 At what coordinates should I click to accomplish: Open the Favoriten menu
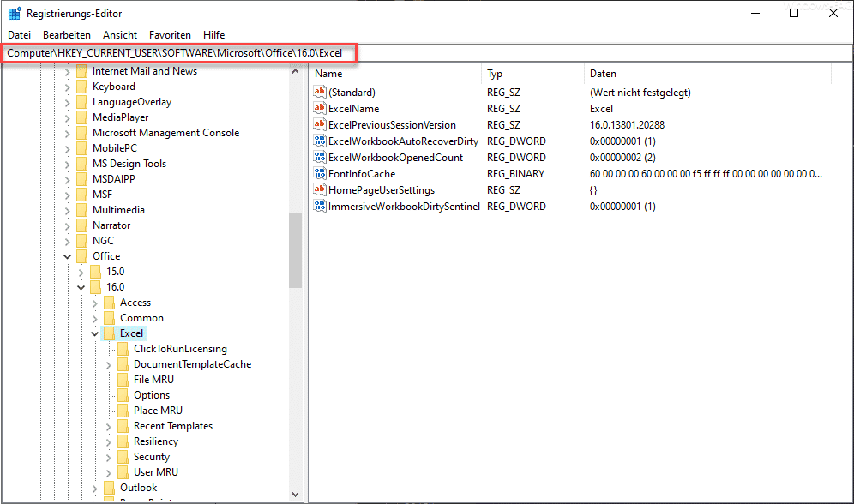170,35
